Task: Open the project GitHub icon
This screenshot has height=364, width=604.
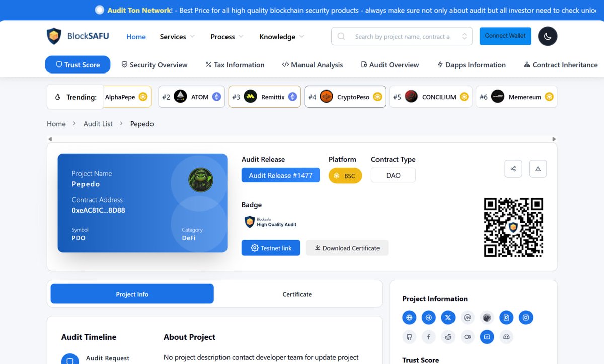Action: tap(409, 337)
